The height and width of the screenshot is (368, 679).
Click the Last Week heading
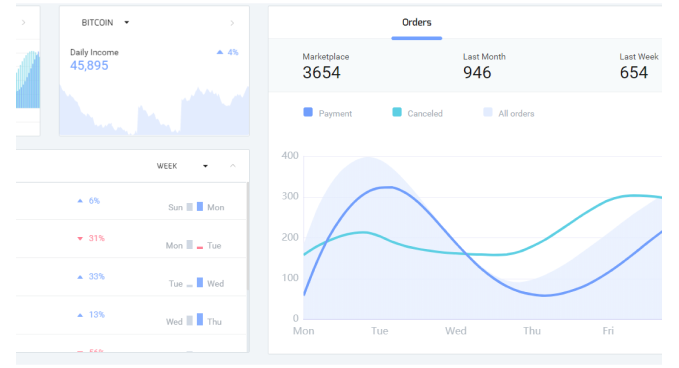[x=639, y=57]
